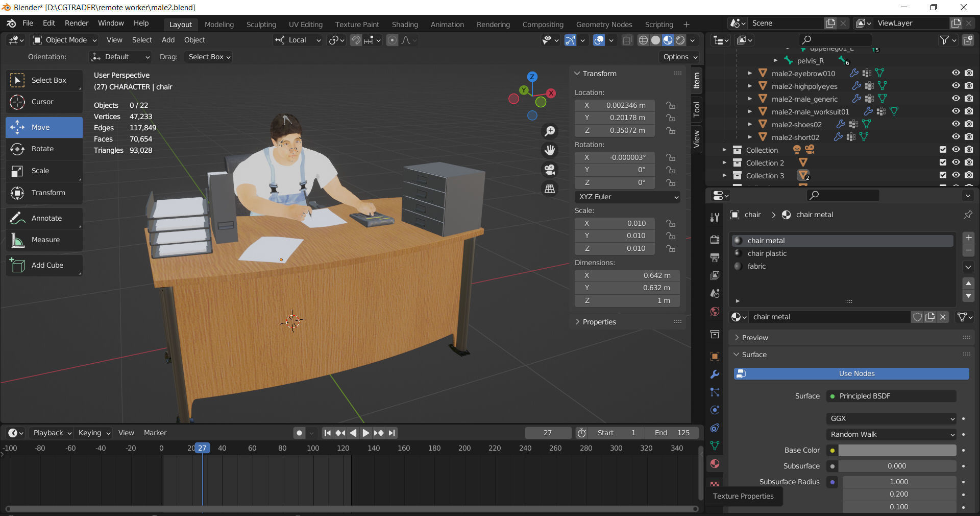This screenshot has width=980, height=516.
Task: Toggle lock on Location X
Action: point(671,105)
